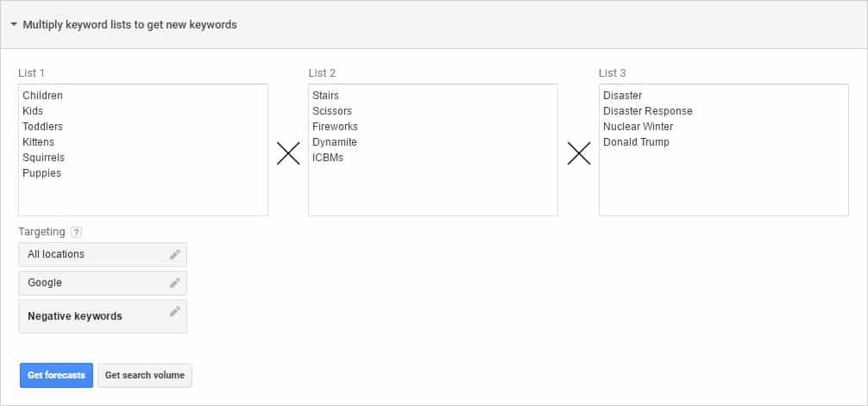
Task: Click pencil icon next to Google
Action: [175, 284]
